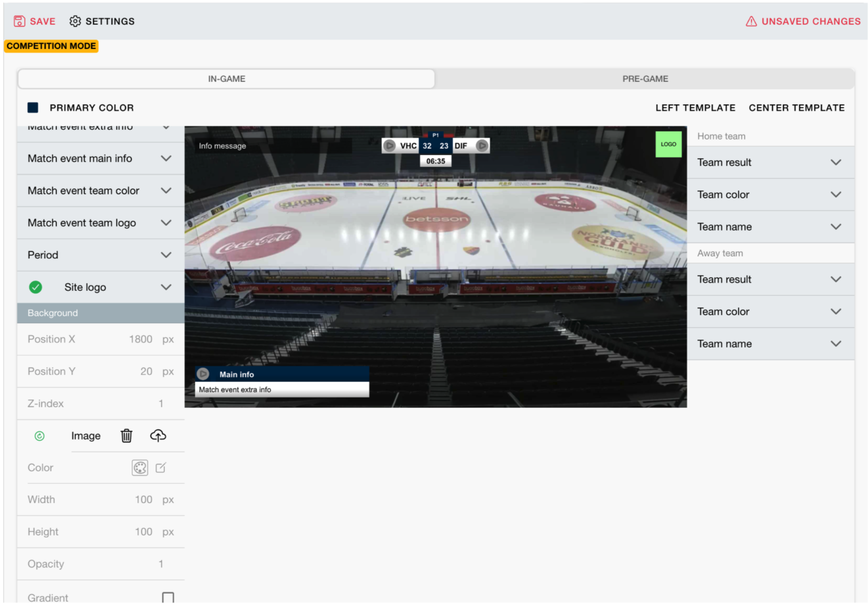
Task: Click the unsaved changes warning triangle
Action: pyautogui.click(x=751, y=21)
